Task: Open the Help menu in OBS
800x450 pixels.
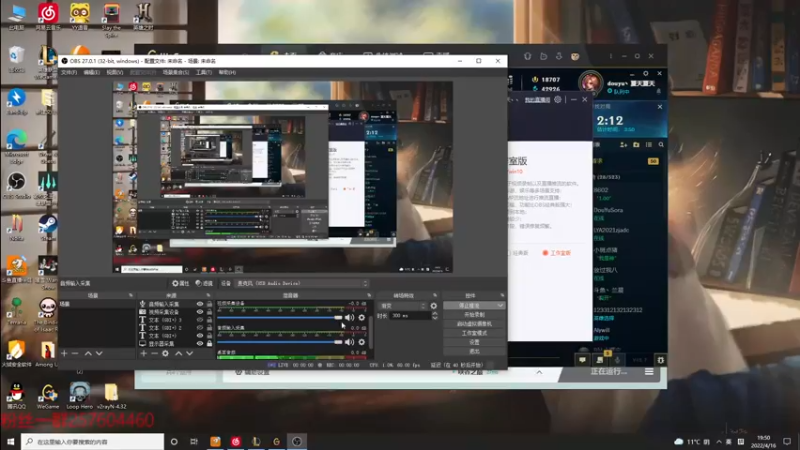Action: click(x=227, y=72)
